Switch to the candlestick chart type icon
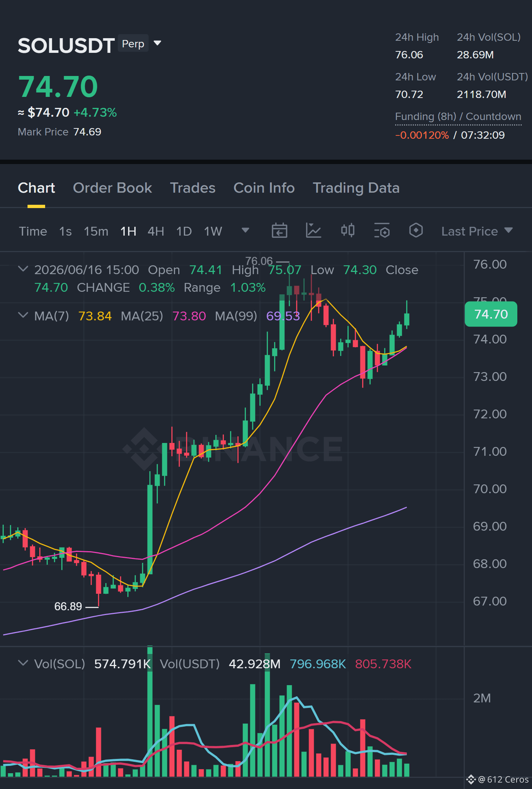Image resolution: width=532 pixels, height=789 pixels. pos(347,230)
